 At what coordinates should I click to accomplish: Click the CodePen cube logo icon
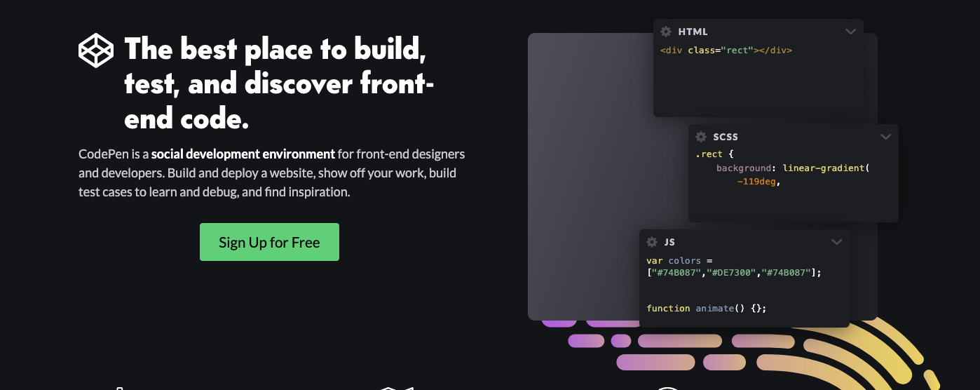click(x=96, y=51)
